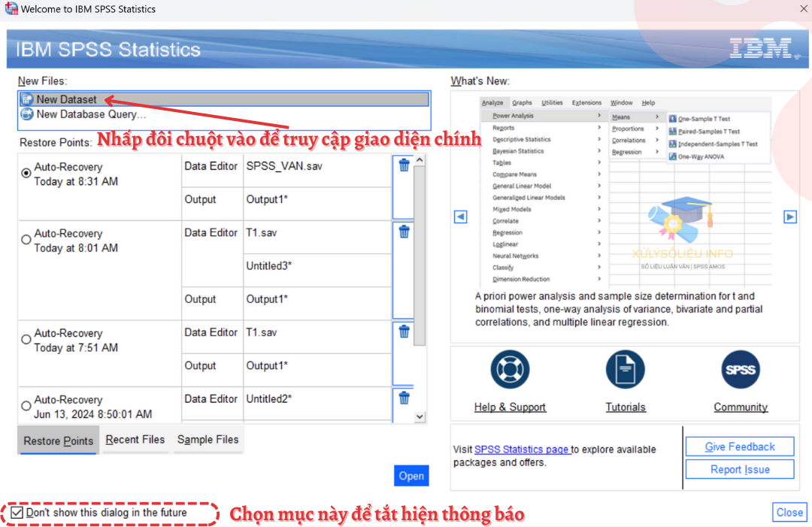Click the restore points scrollbar thumb
Image resolution: width=812 pixels, height=527 pixels.
tap(420, 256)
